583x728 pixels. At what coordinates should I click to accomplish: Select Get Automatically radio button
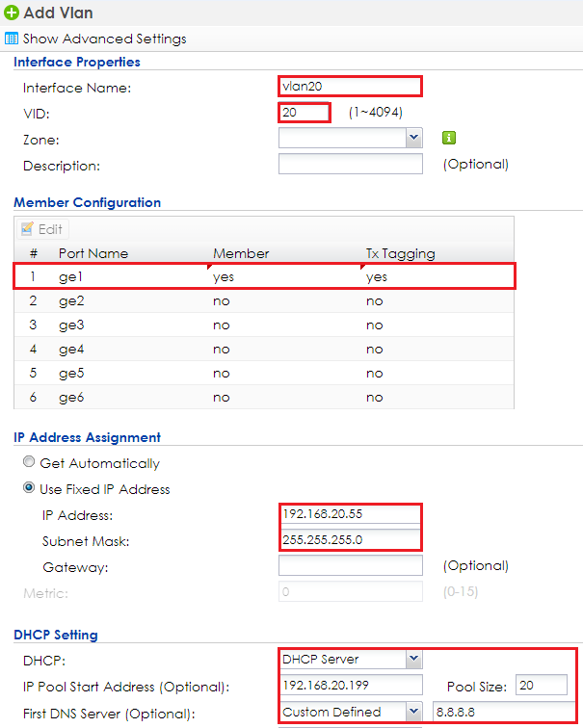click(x=29, y=462)
